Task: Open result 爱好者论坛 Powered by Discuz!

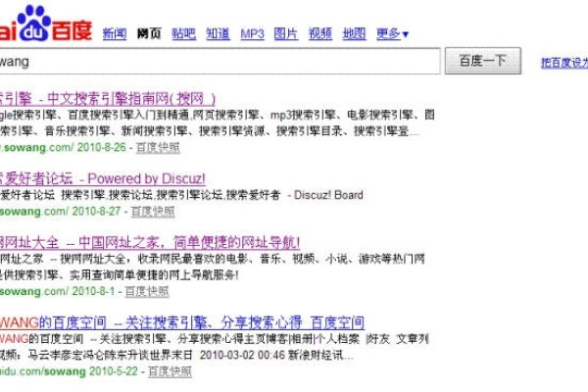Action: [102, 178]
